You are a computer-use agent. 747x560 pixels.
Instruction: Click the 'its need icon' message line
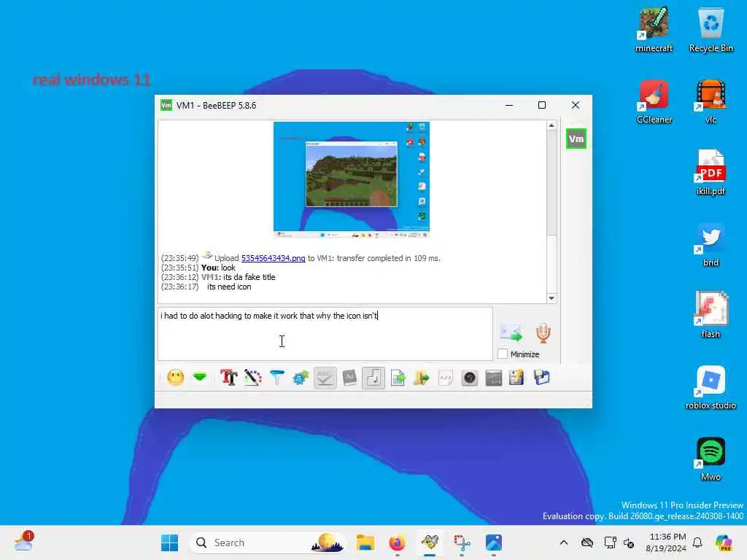point(228,287)
